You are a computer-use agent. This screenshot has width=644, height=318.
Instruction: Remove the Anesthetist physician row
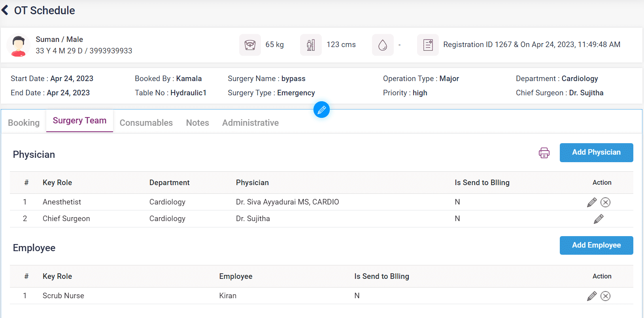605,203
